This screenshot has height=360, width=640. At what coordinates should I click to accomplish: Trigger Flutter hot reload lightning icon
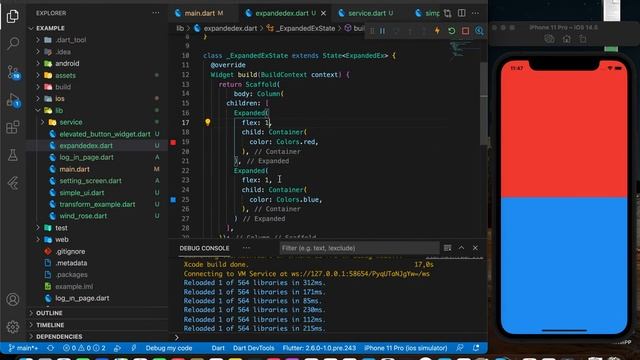(x=437, y=31)
